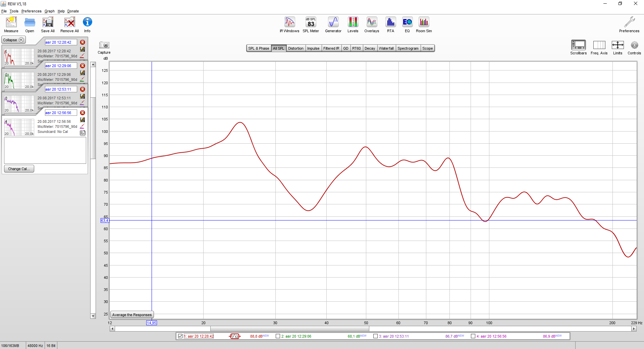Show trace 3 (12:53:11) in the legend
The width and height of the screenshot is (644, 349).
(375, 336)
